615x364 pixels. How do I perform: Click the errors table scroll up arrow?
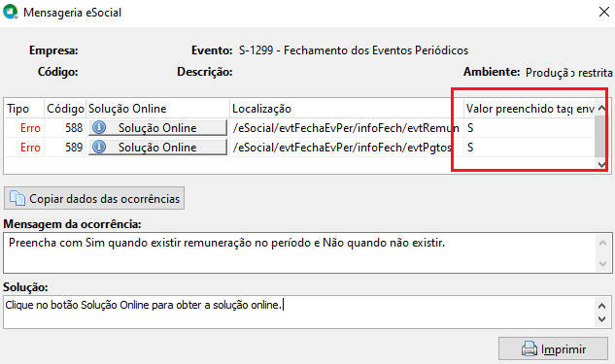point(601,108)
